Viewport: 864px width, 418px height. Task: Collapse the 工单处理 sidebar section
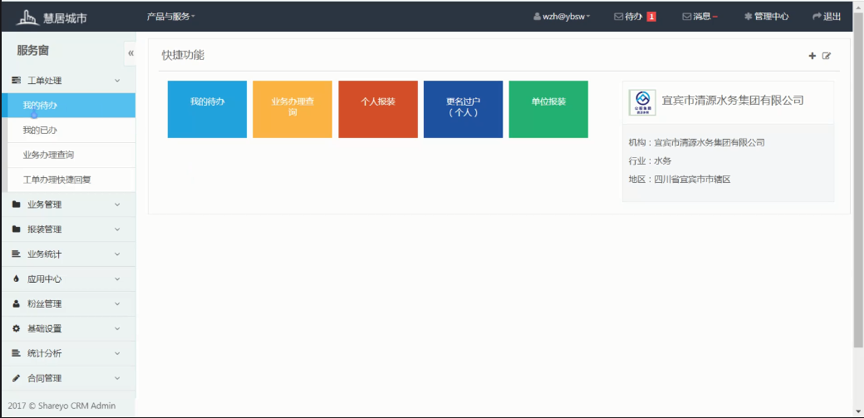pyautogui.click(x=67, y=81)
